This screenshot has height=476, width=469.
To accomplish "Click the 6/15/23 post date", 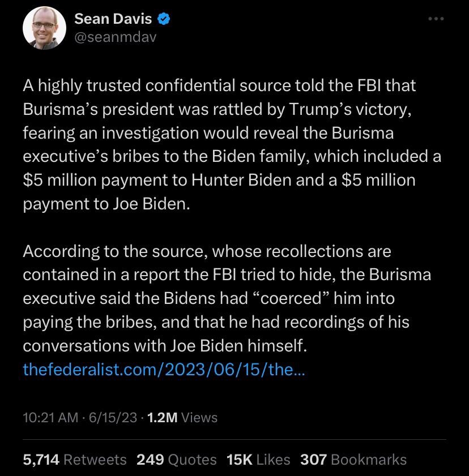I will [x=113, y=418].
